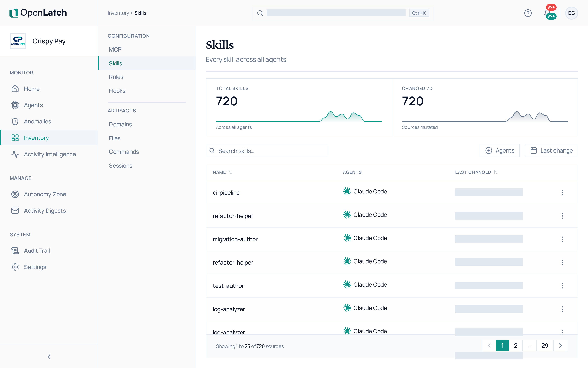This screenshot has height=368, width=588.
Task: Open Activity Digests
Action: (49, 211)
